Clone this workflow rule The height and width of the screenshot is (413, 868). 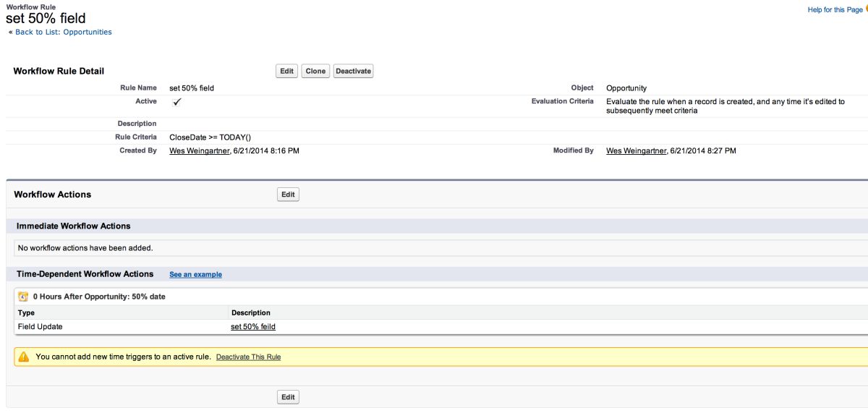315,71
